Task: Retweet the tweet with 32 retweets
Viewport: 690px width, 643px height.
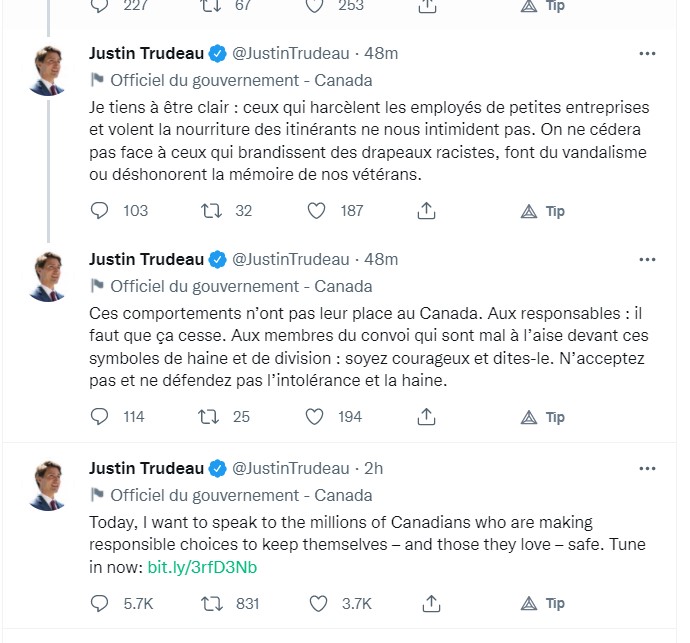Action: tap(210, 211)
